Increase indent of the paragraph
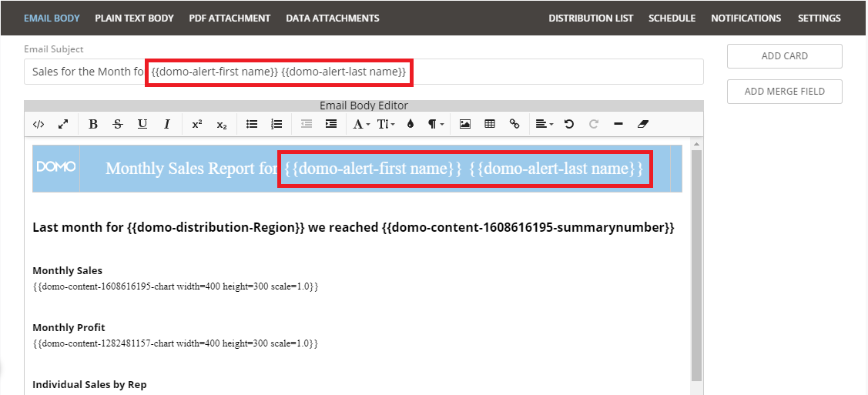 331,125
